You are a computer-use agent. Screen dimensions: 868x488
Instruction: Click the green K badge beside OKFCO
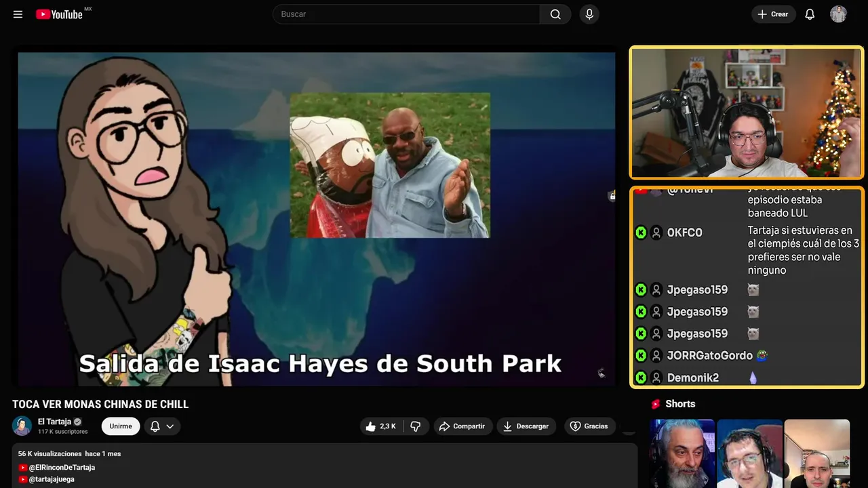(x=641, y=232)
